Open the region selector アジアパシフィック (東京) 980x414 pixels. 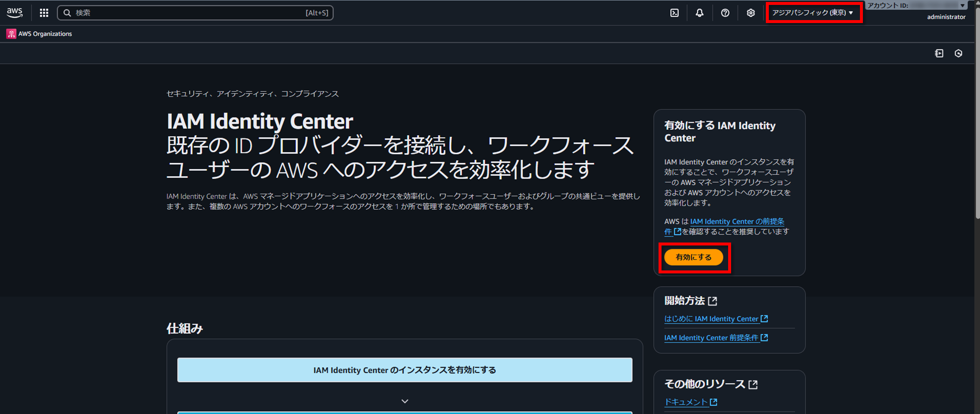813,13
